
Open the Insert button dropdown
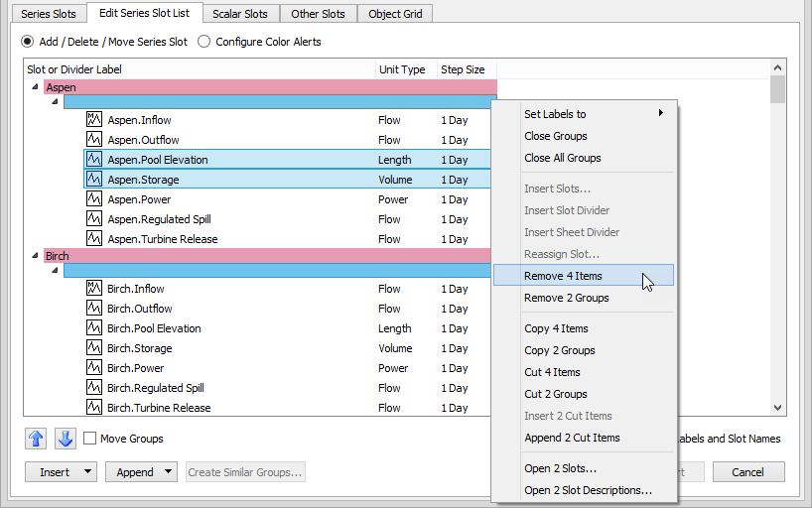[x=88, y=472]
